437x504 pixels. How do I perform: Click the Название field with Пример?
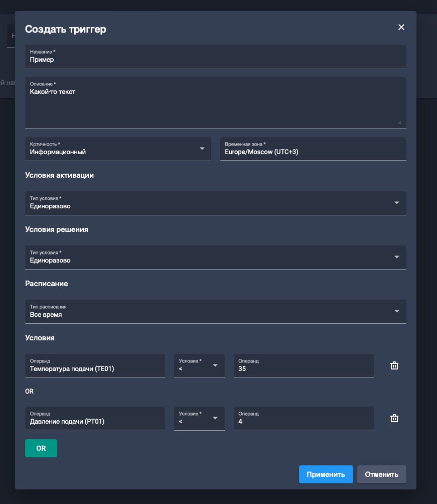tap(215, 57)
